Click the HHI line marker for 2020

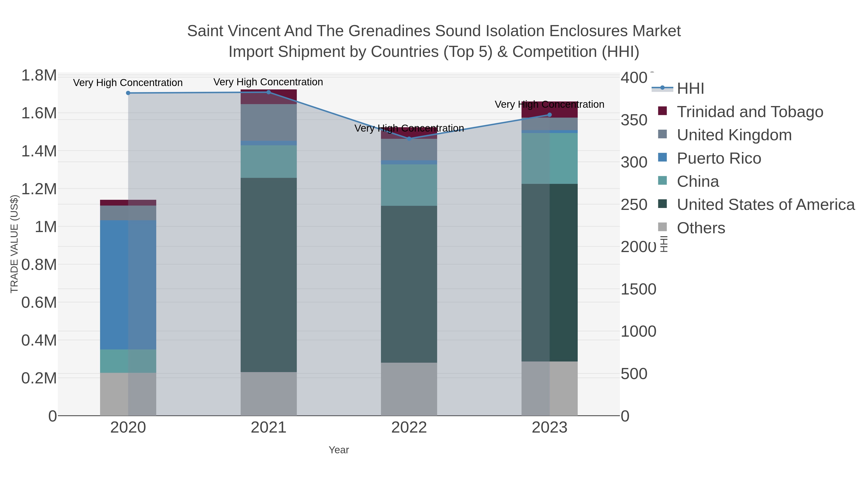tap(128, 93)
